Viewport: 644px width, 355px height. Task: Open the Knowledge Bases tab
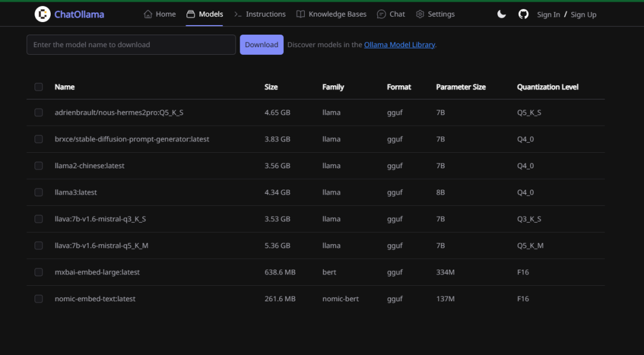point(331,14)
